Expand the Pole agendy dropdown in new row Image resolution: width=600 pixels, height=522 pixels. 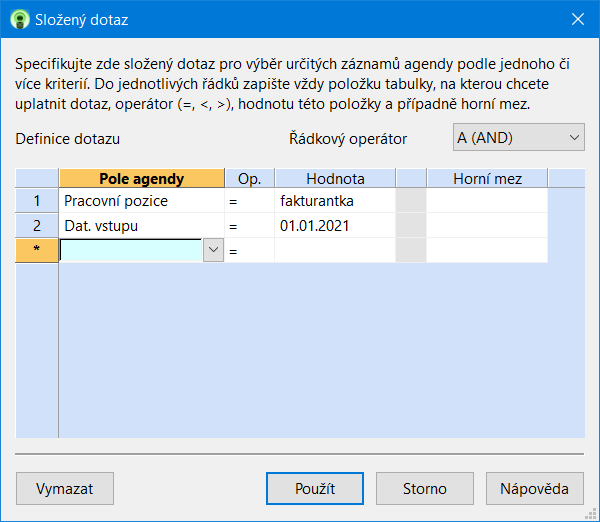213,250
